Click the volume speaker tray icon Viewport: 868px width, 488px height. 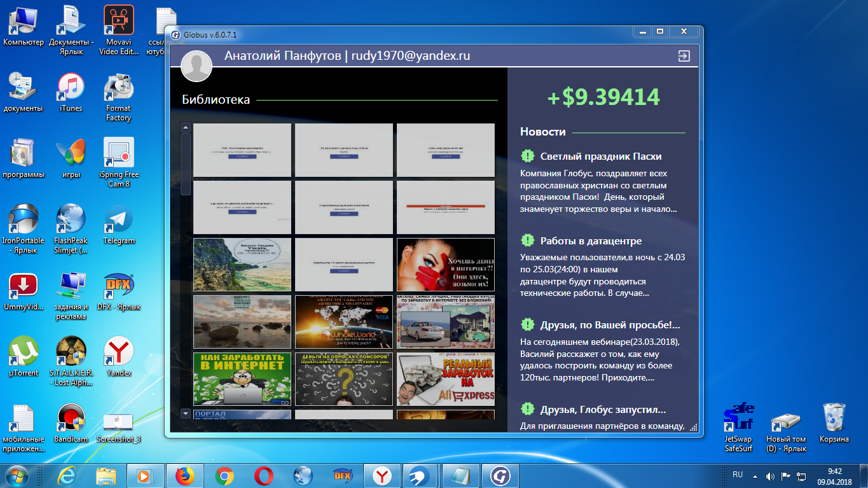[770, 476]
